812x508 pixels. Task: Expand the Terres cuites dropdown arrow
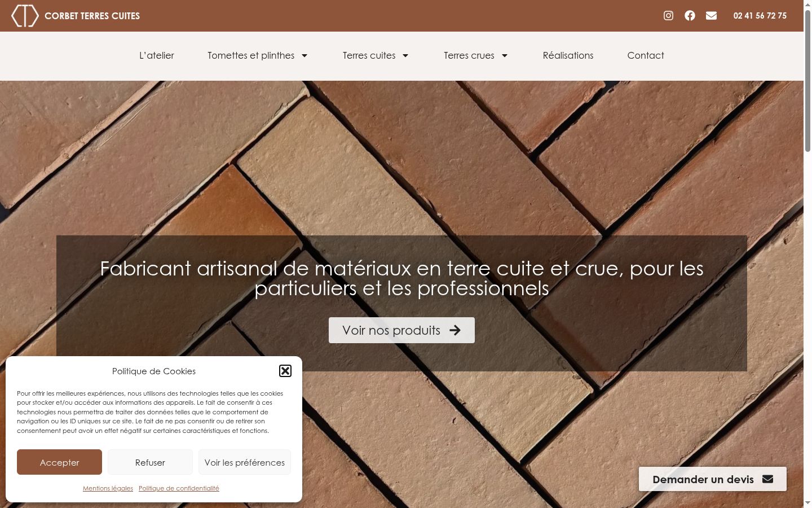tap(405, 55)
